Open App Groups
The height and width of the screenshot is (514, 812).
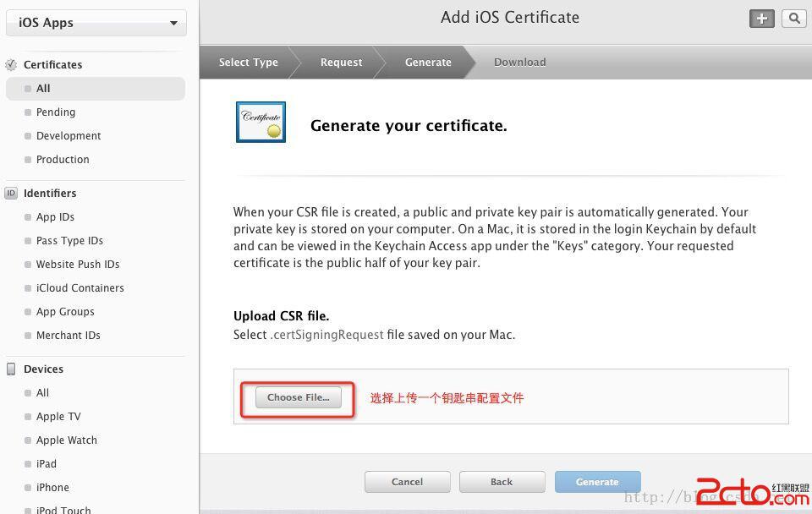(x=65, y=312)
